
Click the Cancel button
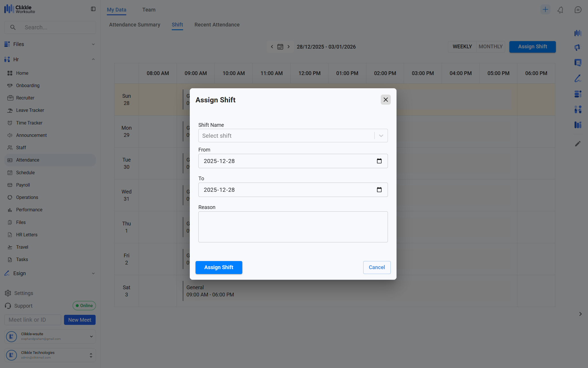click(x=376, y=267)
